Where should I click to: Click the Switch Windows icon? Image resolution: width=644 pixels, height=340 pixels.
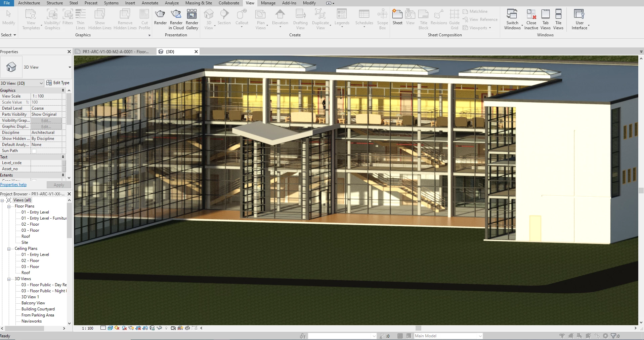click(512, 14)
